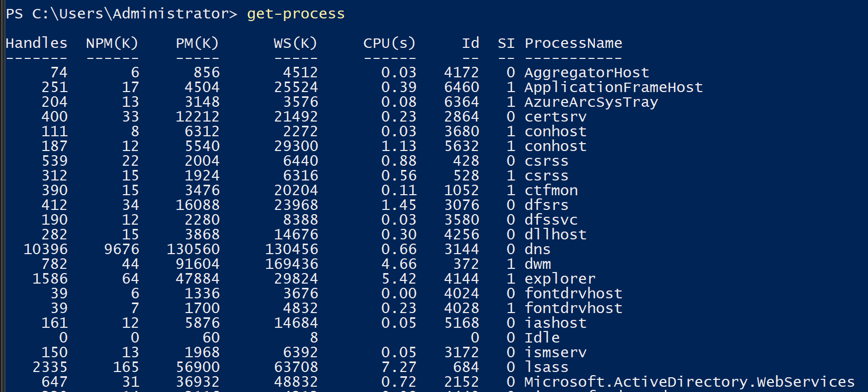Click the dfsrs process name

546,205
